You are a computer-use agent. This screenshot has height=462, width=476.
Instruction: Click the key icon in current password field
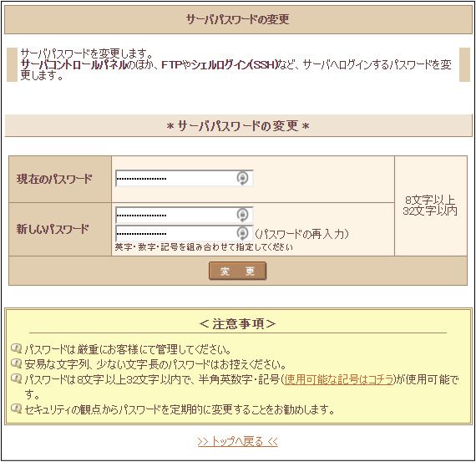pos(242,178)
